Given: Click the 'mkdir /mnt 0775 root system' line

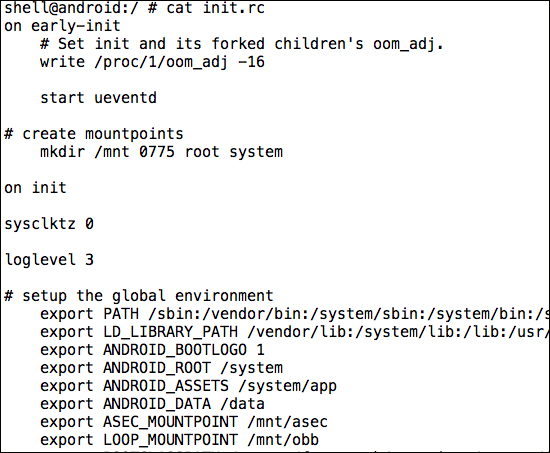Looking at the screenshot, I should pyautogui.click(x=161, y=152).
